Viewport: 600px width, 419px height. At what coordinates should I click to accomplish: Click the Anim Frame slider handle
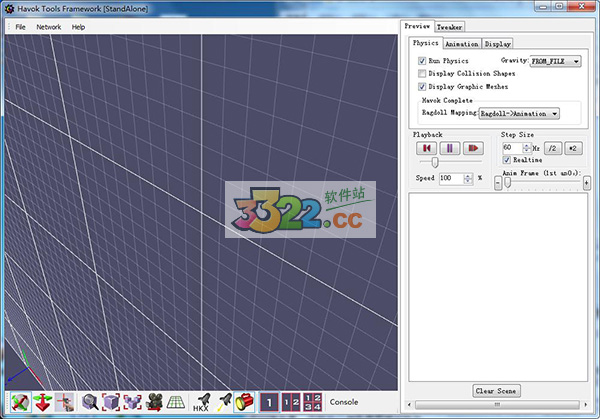[507, 183]
